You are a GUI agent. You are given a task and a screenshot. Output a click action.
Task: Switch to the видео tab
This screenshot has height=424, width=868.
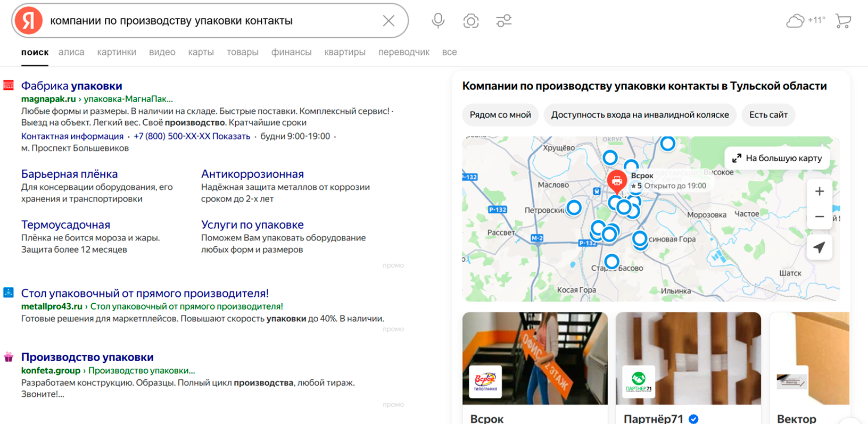pyautogui.click(x=162, y=52)
